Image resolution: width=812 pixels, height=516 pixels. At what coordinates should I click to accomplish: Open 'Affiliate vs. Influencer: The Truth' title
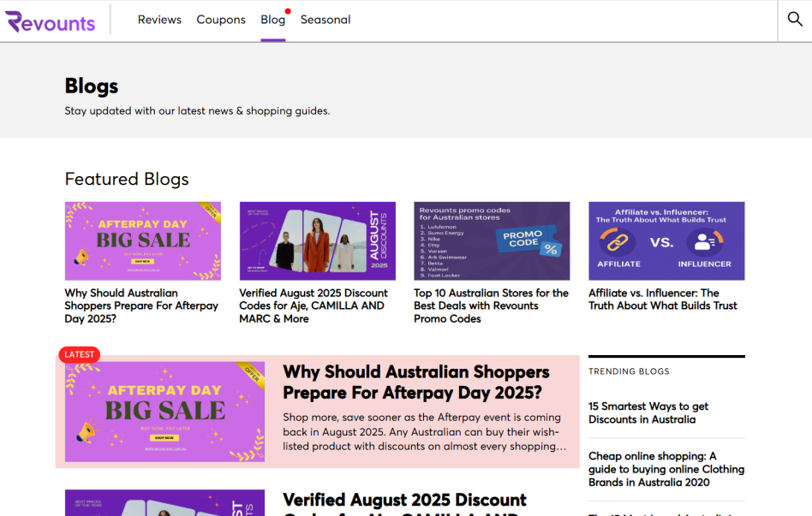[663, 300]
